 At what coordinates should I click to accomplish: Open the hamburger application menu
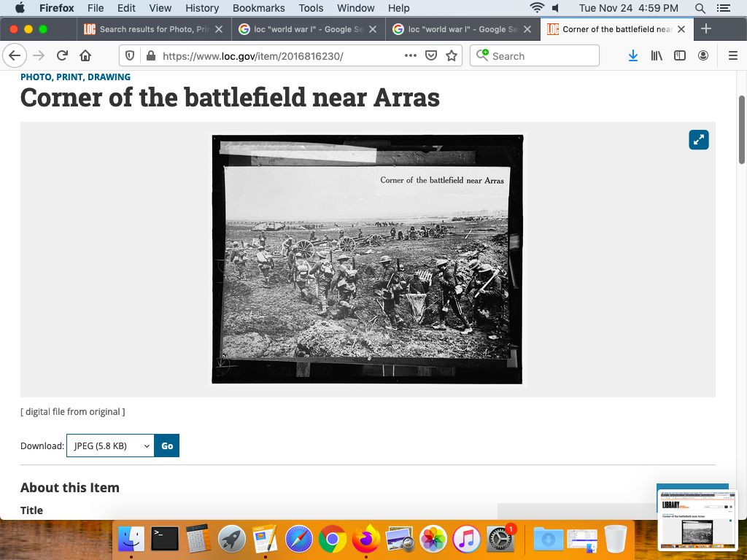click(733, 56)
